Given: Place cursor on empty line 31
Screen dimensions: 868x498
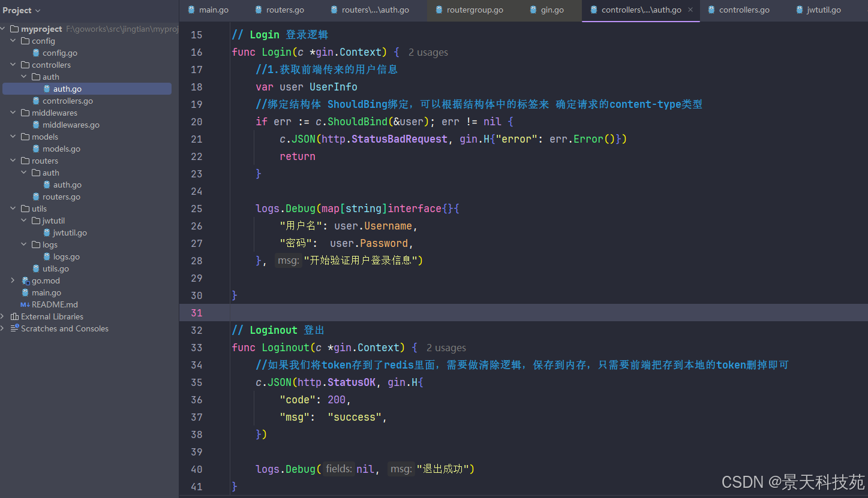Looking at the screenshot, I should tap(548, 313).
